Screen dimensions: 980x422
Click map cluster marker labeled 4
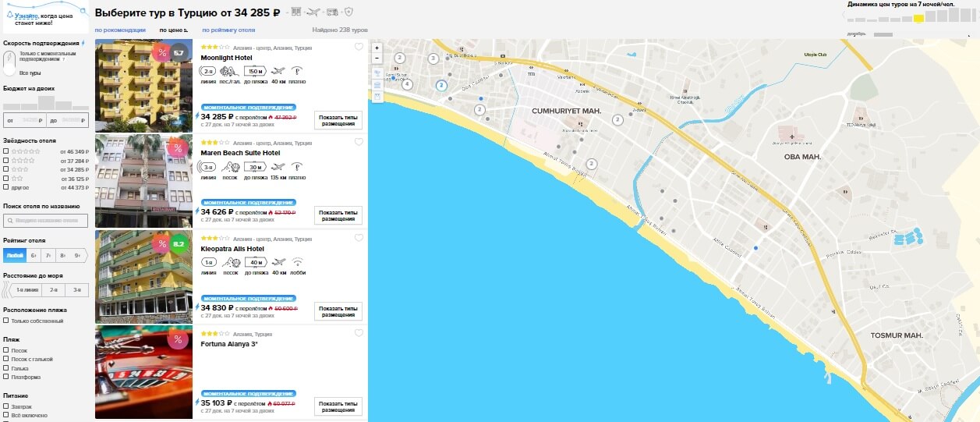point(407,83)
